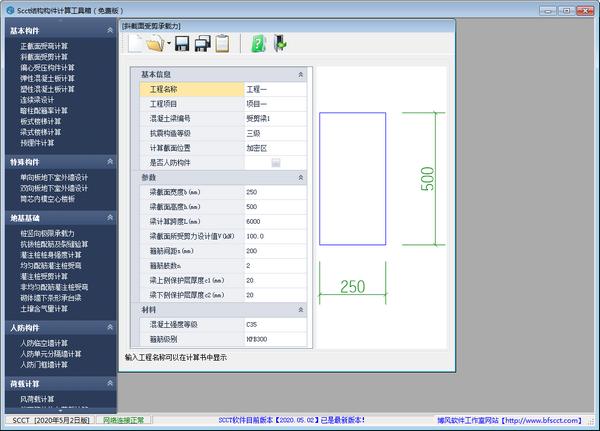Collapse the 基本信息 property section
Image resolution: width=600 pixels, height=431 pixels.
[x=301, y=74]
